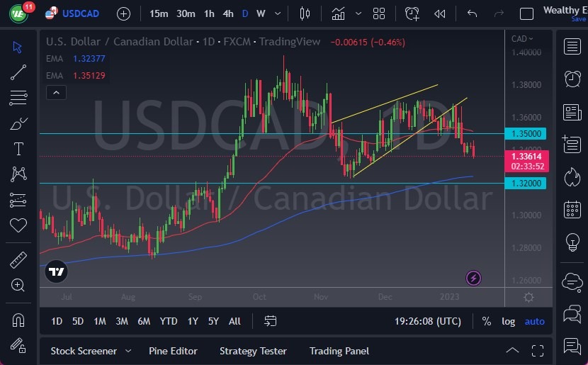
Task: Open the USDCAD symbol search
Action: 81,14
